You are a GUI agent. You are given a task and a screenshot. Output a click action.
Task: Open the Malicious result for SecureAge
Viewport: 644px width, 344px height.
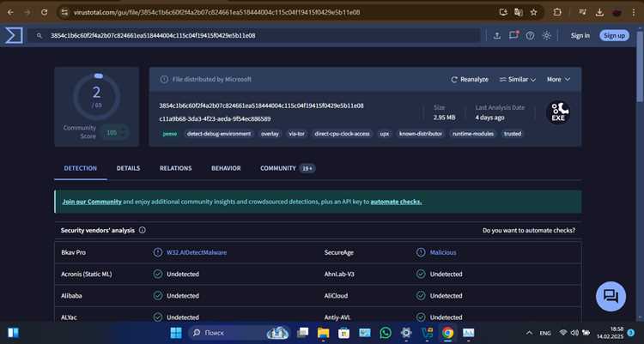click(443, 252)
